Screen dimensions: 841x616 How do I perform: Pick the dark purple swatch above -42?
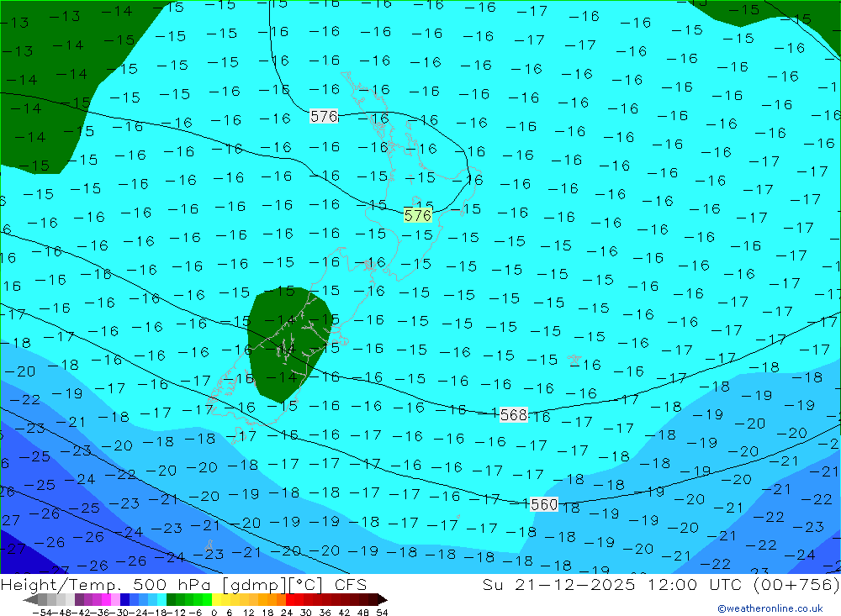79,600
